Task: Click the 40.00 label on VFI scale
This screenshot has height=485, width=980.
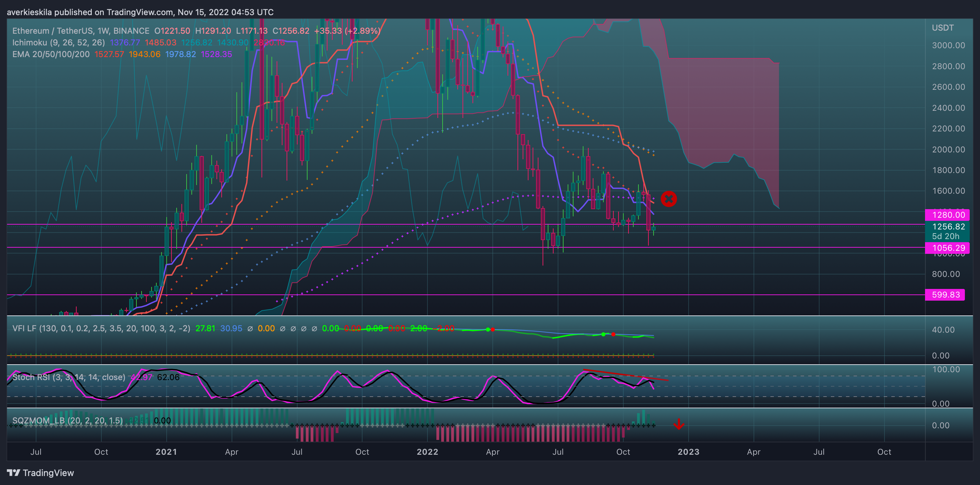Action: pos(943,330)
